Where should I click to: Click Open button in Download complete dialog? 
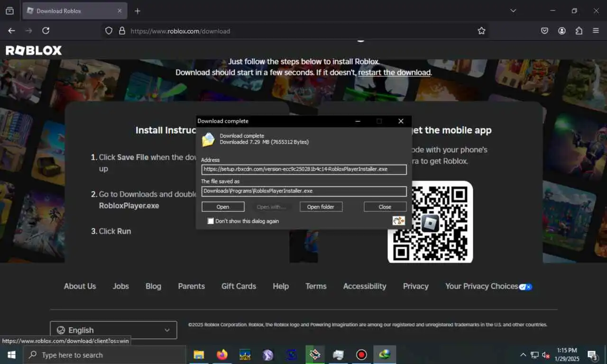[x=223, y=207]
